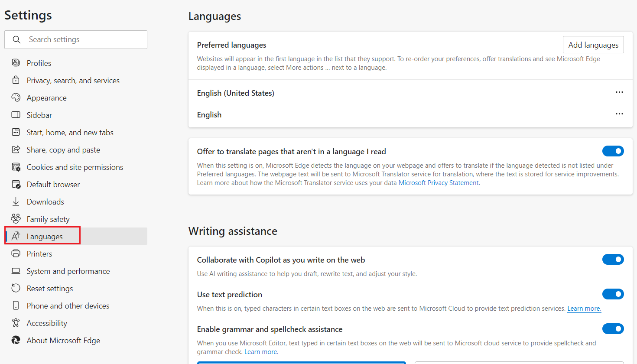The height and width of the screenshot is (364, 637).
Task: Click the About Microsoft Edge logo icon
Action: coord(16,340)
